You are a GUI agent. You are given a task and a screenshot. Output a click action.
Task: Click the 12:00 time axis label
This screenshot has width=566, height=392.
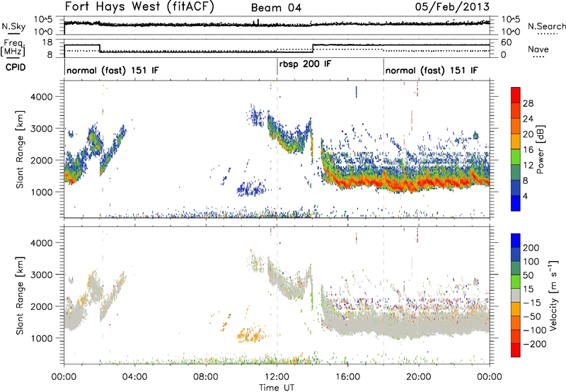(277, 377)
